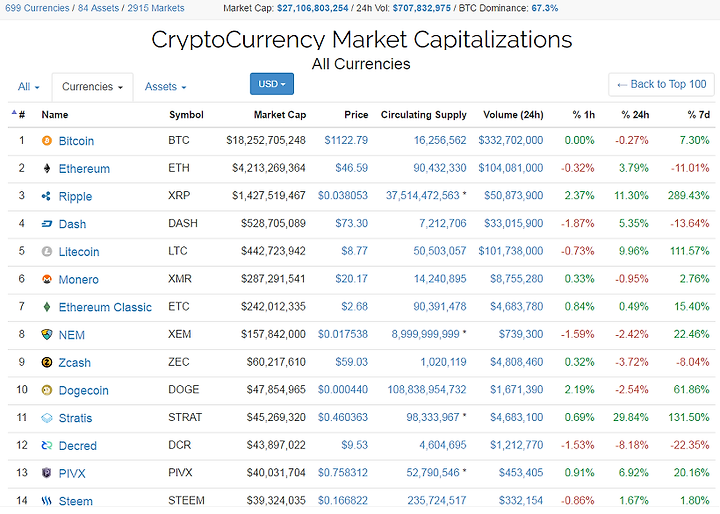720x514 pixels.
Task: Click the Steem logo icon
Action: pos(47,501)
